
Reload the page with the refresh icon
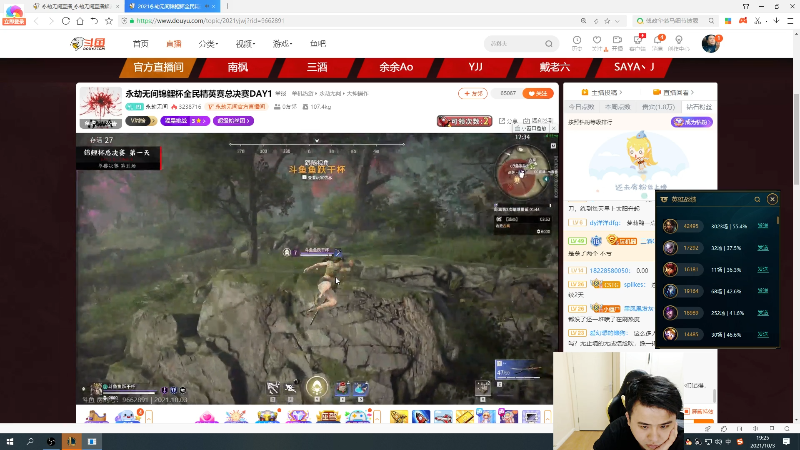point(66,21)
